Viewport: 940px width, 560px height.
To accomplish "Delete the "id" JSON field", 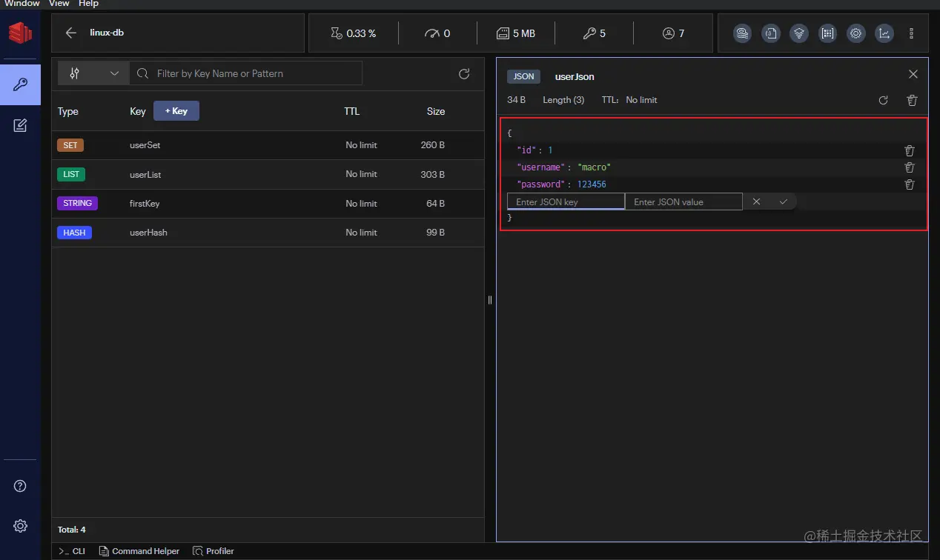I will tap(910, 150).
